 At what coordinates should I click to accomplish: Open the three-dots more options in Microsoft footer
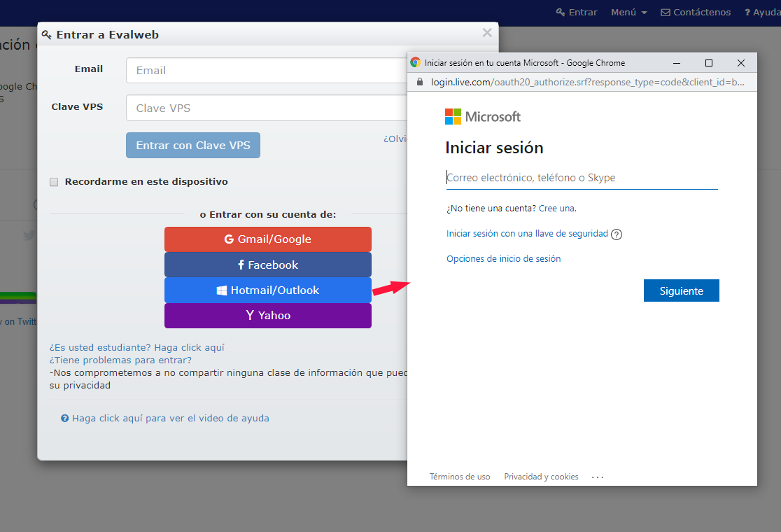597,477
